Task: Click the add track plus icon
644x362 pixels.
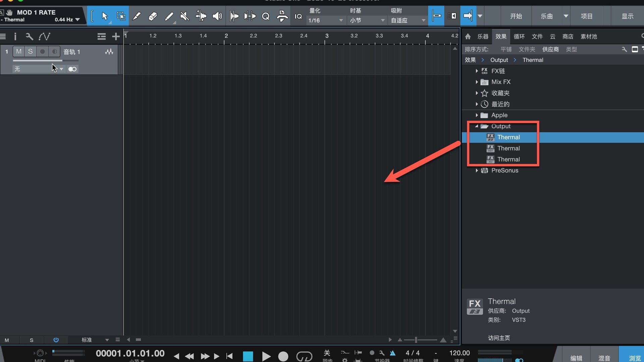Action: [x=116, y=37]
